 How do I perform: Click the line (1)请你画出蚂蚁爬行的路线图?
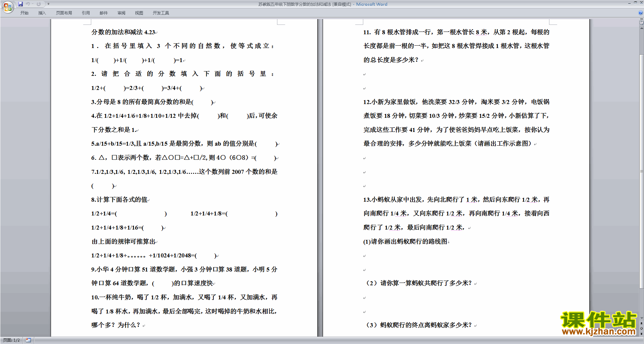coord(405,242)
